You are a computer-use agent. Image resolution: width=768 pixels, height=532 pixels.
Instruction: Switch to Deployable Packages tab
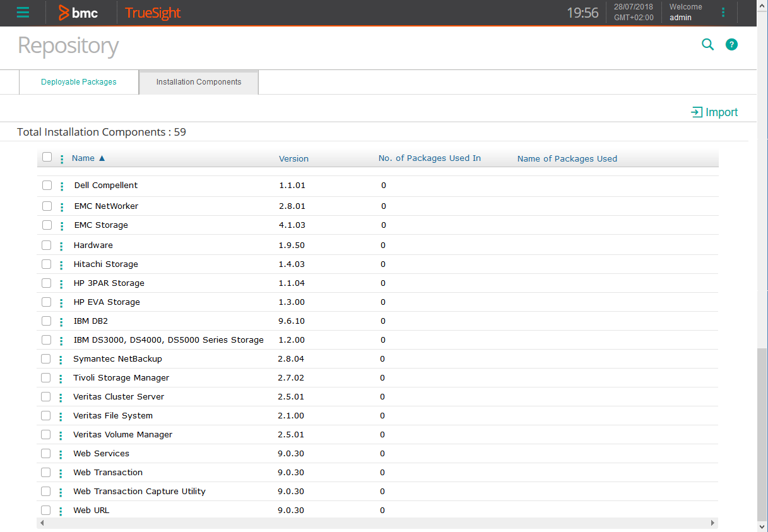(x=79, y=82)
